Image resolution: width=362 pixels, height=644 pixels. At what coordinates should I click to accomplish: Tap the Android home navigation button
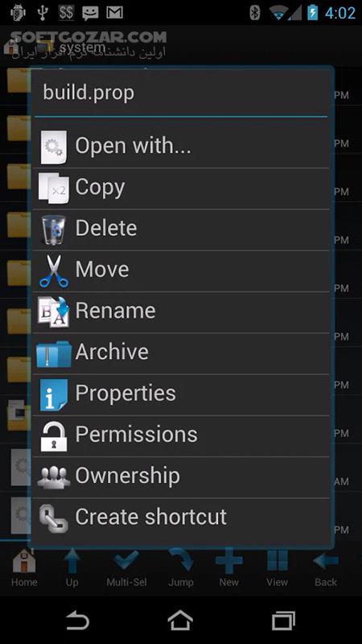[x=180, y=620]
